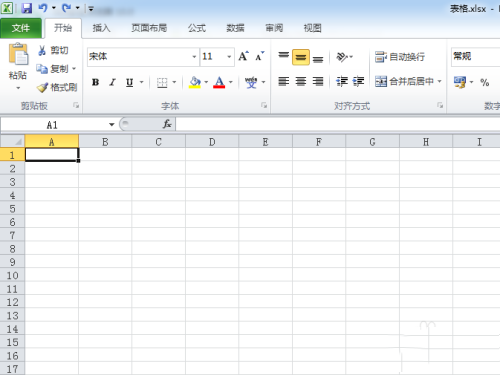Click the Select All corner triangle
Viewport: 500px width, 375px height.
tap(12, 141)
